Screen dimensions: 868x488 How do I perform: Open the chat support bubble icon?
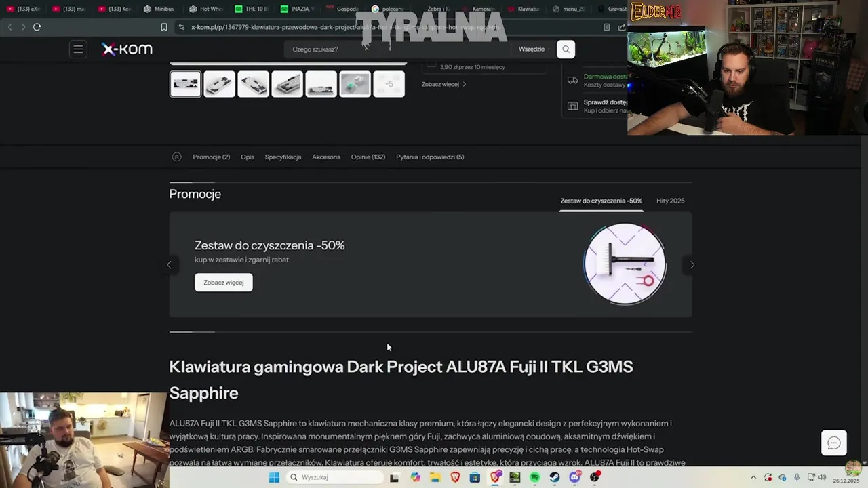click(x=834, y=443)
